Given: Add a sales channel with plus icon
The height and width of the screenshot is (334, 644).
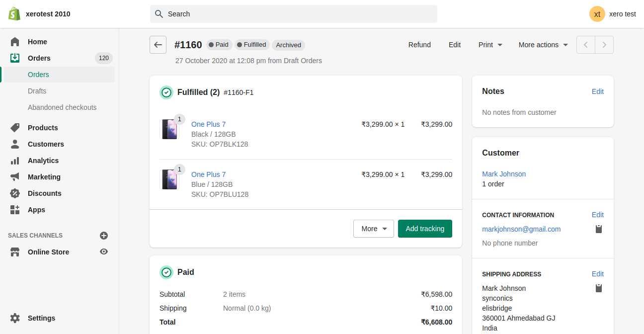Looking at the screenshot, I should tap(104, 236).
